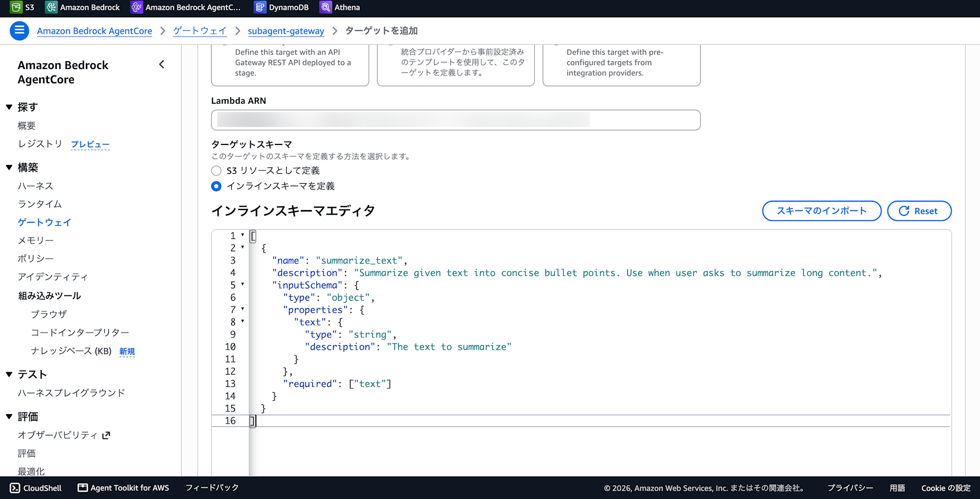Focus the Lambda ARN input field
Screen dimensions: 980x499
tap(456, 120)
